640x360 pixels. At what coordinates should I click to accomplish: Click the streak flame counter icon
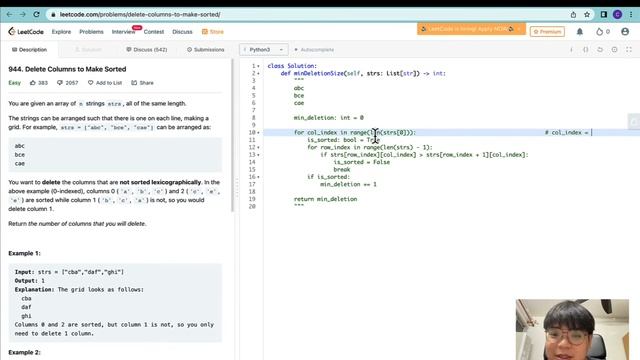click(599, 31)
